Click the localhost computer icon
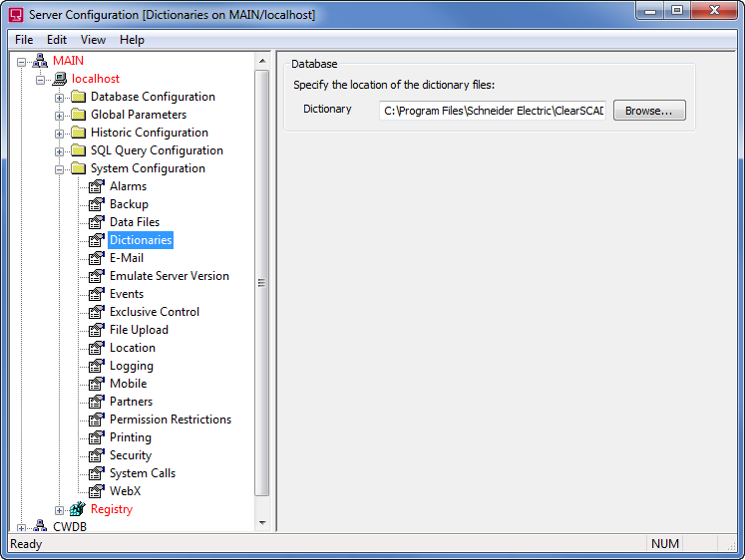 [x=59, y=79]
